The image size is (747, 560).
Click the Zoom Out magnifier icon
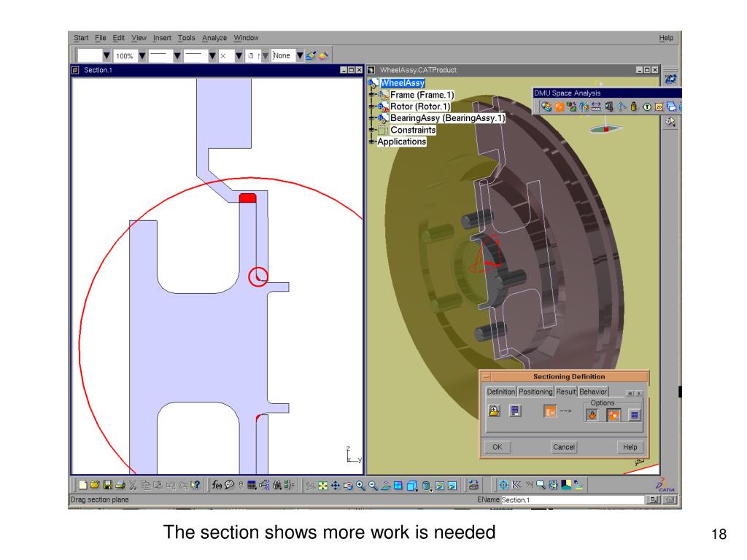373,486
